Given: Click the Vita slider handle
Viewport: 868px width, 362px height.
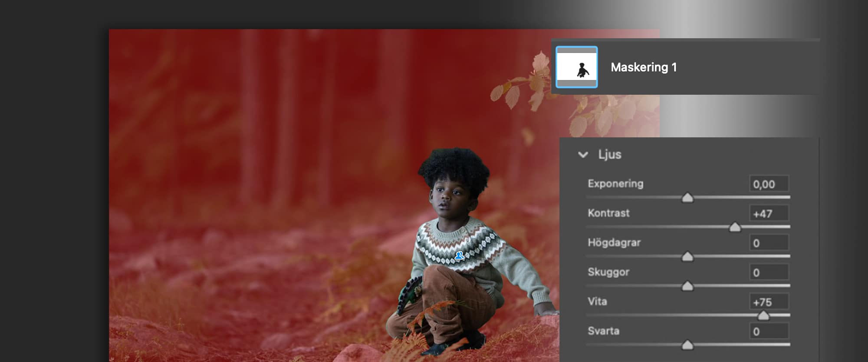Looking at the screenshot, I should 763,316.
